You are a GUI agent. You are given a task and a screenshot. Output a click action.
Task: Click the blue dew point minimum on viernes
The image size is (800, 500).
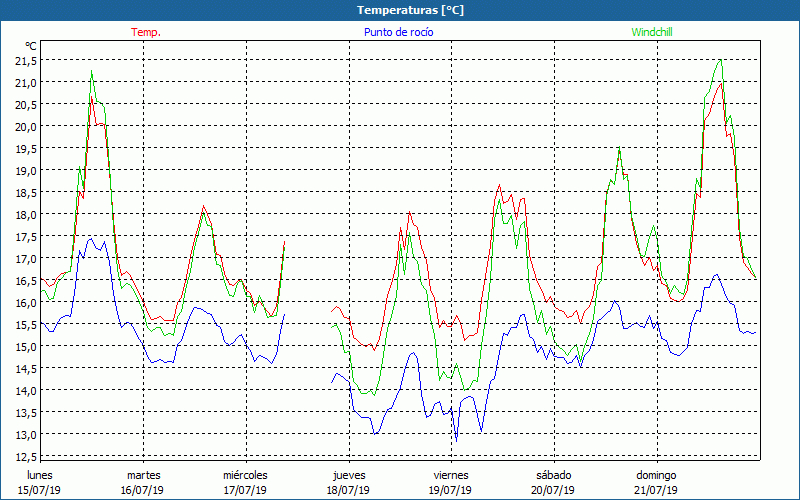(x=456, y=441)
